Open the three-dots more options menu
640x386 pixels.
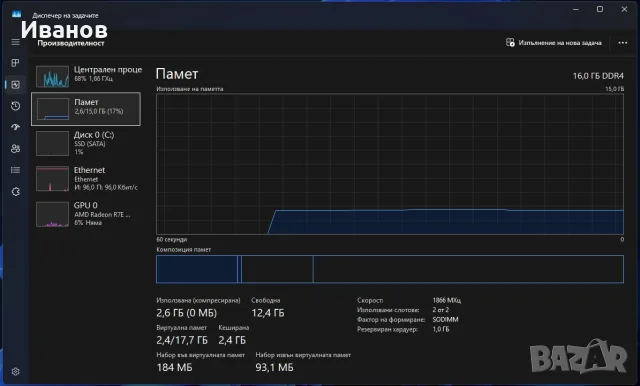pyautogui.click(x=622, y=42)
